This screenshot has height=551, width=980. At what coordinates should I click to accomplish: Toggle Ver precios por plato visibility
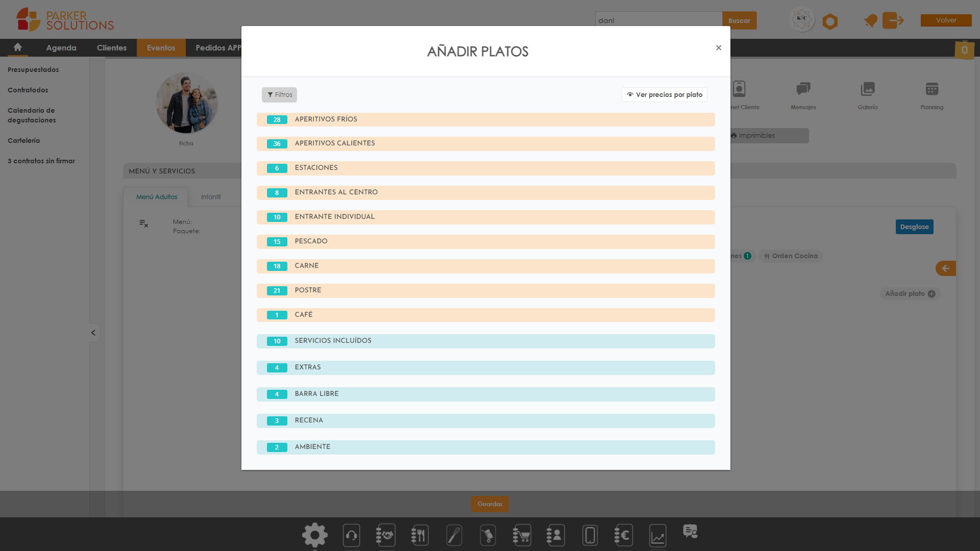click(664, 95)
